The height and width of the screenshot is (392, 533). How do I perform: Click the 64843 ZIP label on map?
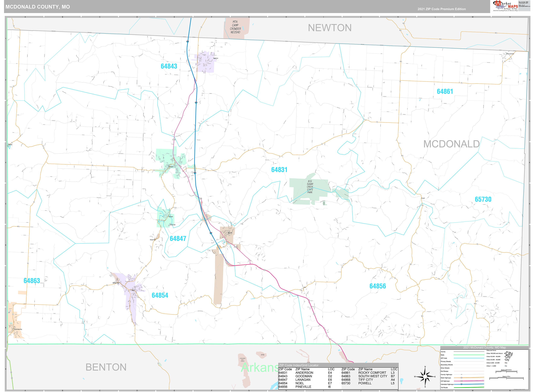pyautogui.click(x=169, y=66)
